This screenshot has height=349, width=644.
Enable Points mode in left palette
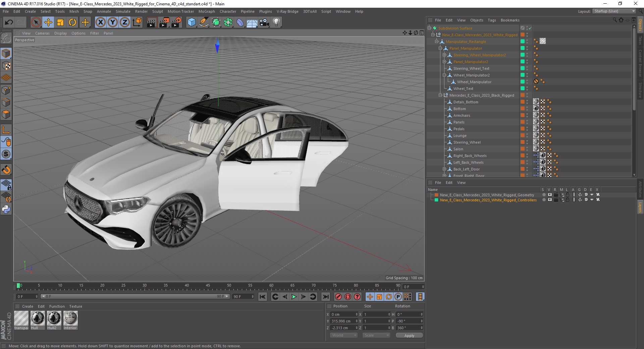click(6, 90)
